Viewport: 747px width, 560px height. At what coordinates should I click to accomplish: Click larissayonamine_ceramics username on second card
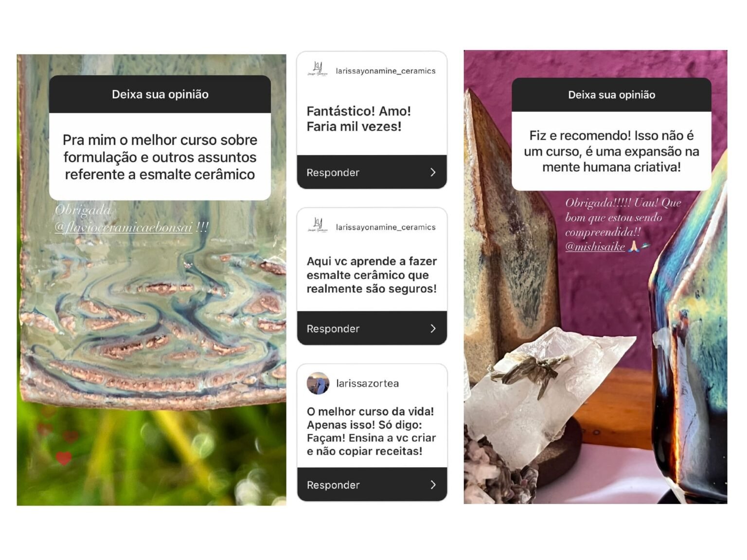click(x=386, y=227)
